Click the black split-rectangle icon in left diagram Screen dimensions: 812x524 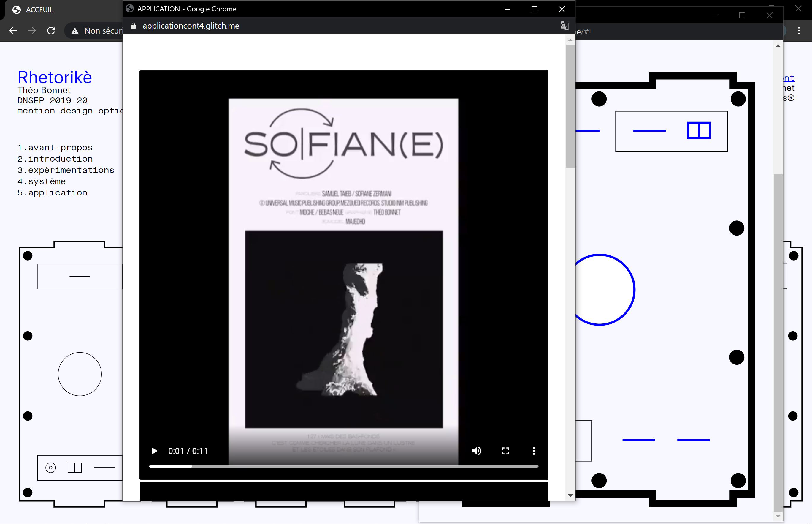[74, 468]
